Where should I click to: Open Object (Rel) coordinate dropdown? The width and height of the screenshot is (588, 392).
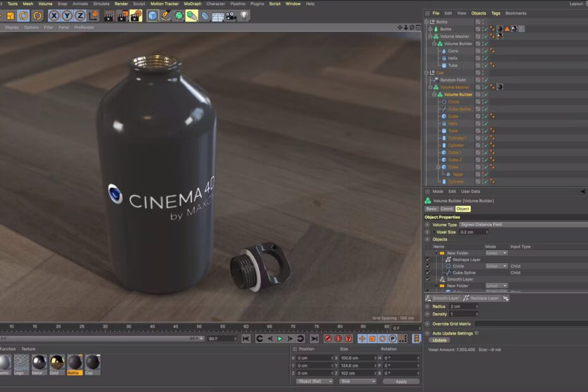coord(314,381)
